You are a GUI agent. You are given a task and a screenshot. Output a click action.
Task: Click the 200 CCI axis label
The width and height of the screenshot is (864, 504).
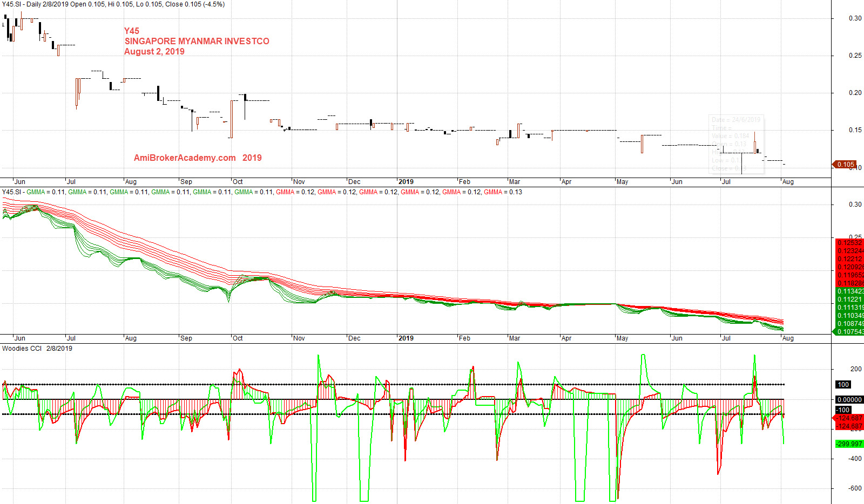(856, 369)
